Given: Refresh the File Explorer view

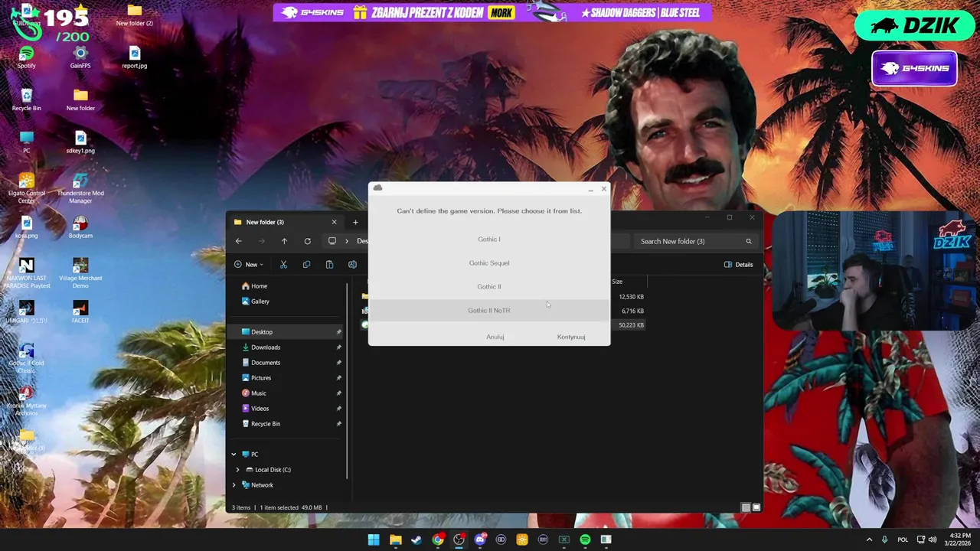Looking at the screenshot, I should 307,241.
